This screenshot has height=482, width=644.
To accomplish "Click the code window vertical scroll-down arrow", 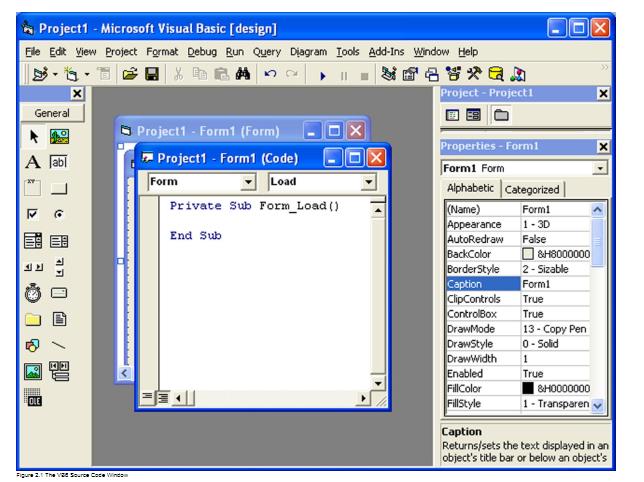I will click(x=378, y=383).
